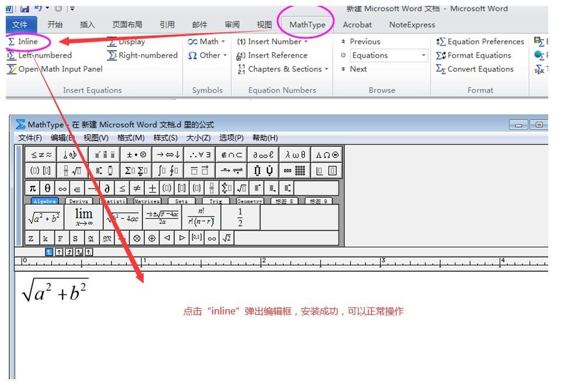Open 样式(S) menu in MathType

tap(165, 138)
